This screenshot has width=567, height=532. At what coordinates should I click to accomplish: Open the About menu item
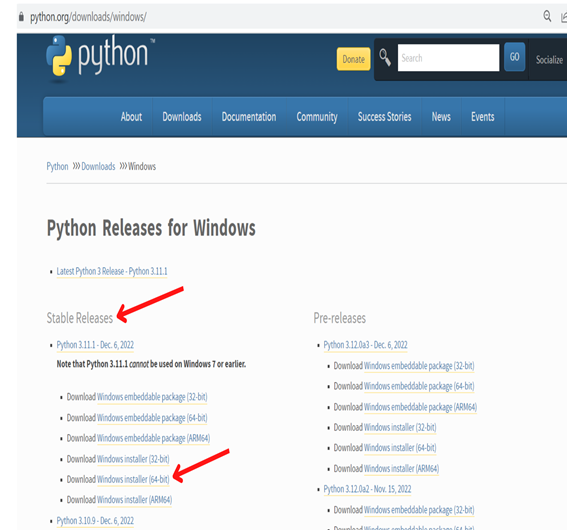pyautogui.click(x=131, y=117)
